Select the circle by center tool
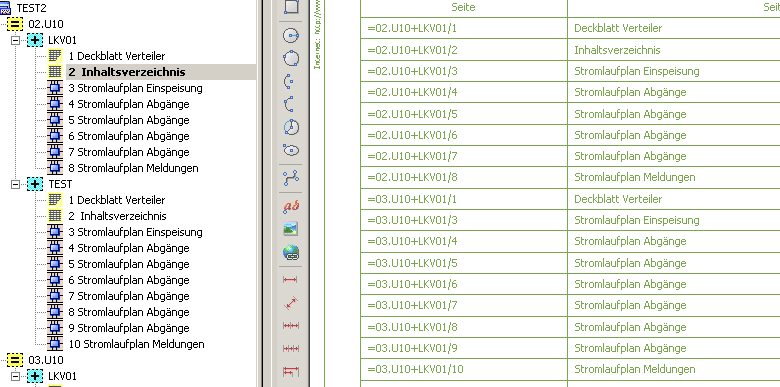This screenshot has height=387, width=780. pyautogui.click(x=291, y=36)
